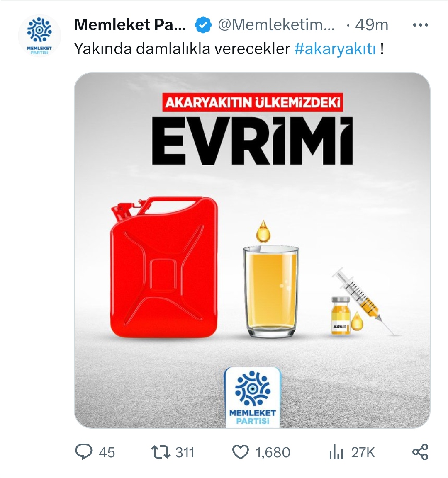The width and height of the screenshot is (448, 478).
Task: View analytics bar chart icon
Action: click(336, 452)
